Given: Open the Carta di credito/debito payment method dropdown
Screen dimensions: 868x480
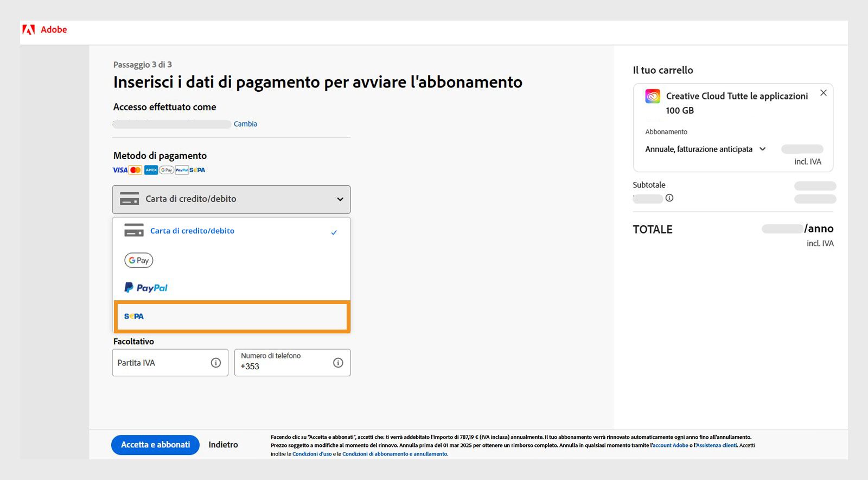Looking at the screenshot, I should [x=231, y=199].
